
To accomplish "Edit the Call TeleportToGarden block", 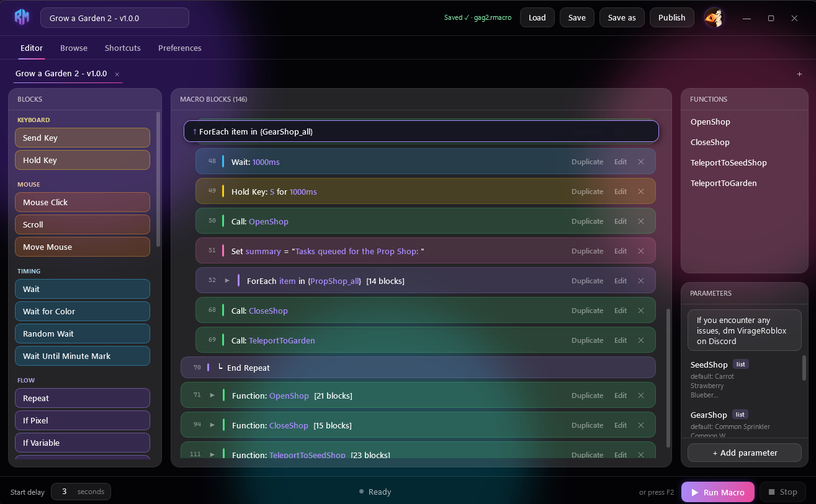I will pyautogui.click(x=621, y=340).
